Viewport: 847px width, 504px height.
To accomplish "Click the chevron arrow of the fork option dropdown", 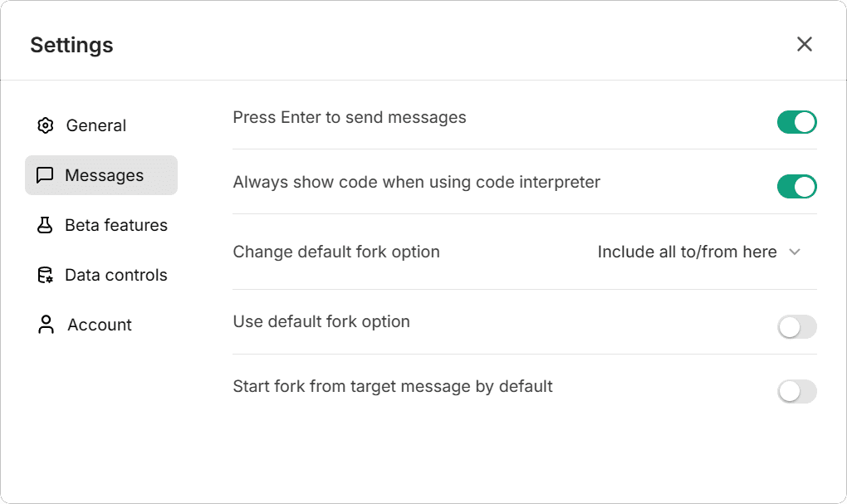I will point(794,252).
